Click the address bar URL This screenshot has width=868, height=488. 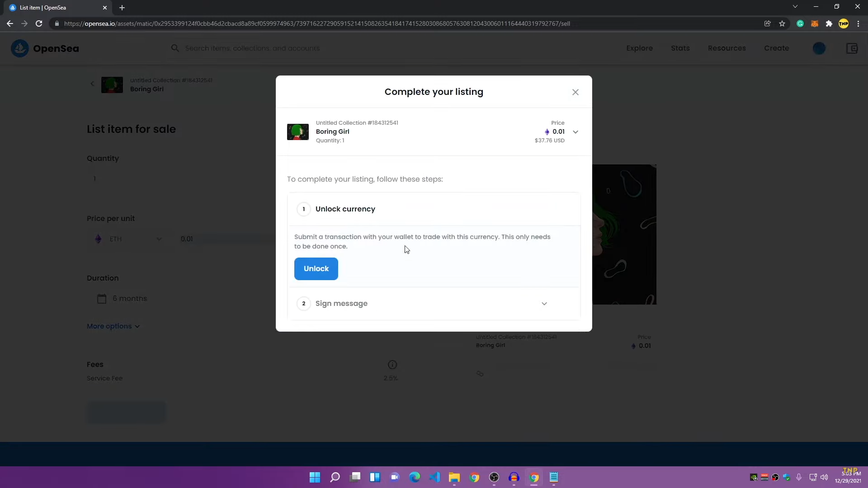click(x=316, y=23)
